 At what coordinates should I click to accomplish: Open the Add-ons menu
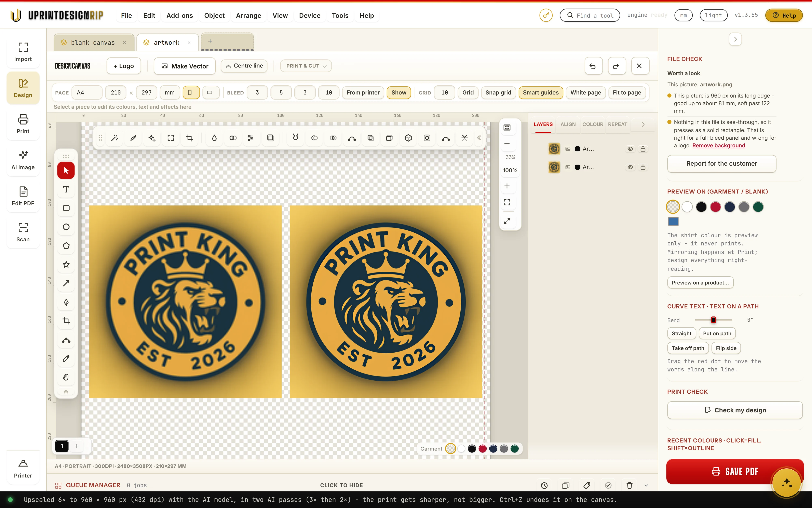tap(179, 15)
